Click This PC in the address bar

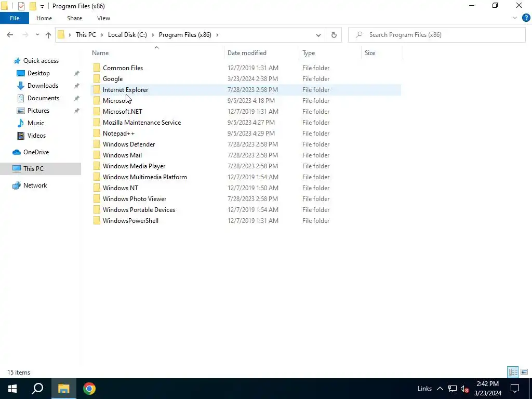tap(86, 35)
